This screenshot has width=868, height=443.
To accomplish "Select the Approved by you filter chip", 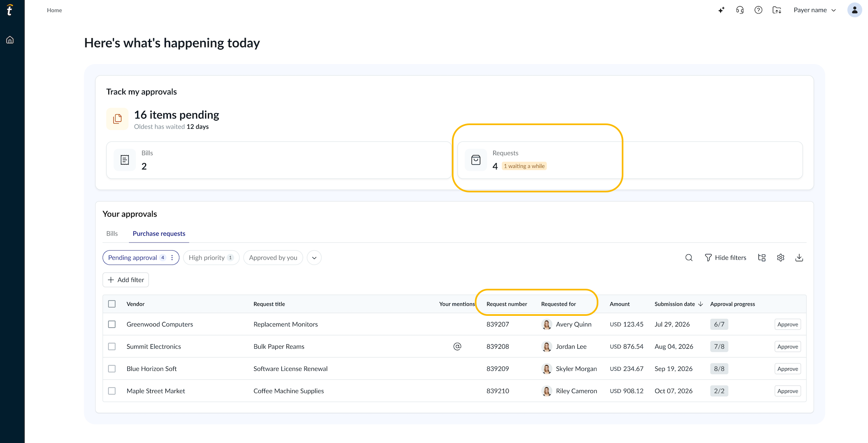I will coord(273,258).
